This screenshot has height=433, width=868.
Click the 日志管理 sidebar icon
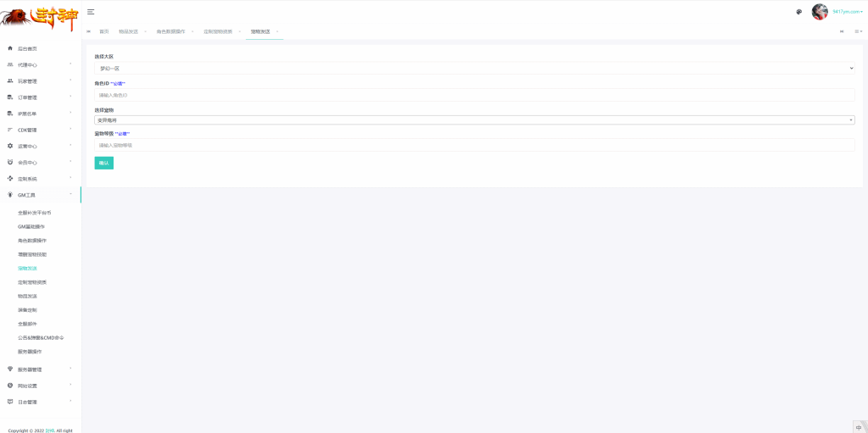10,402
